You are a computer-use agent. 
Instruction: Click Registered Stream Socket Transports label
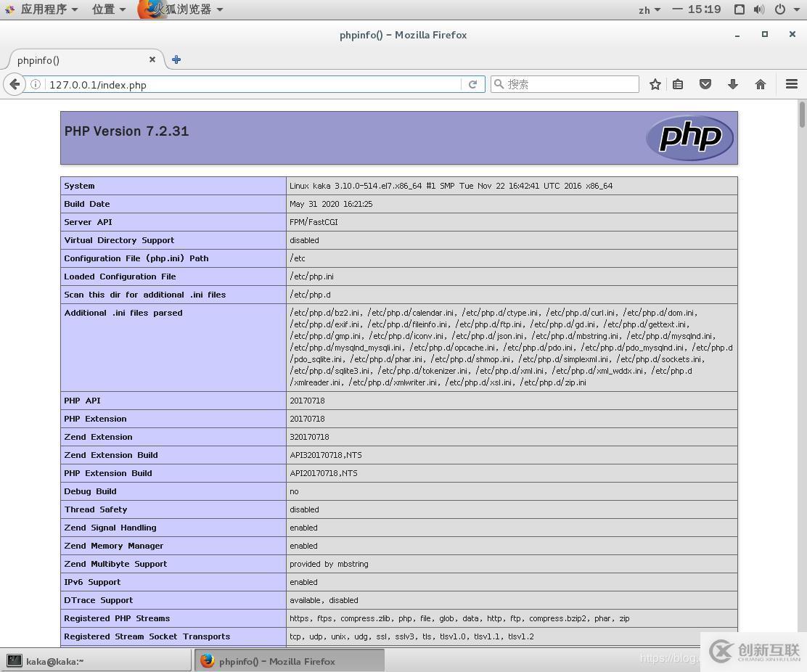point(147,636)
